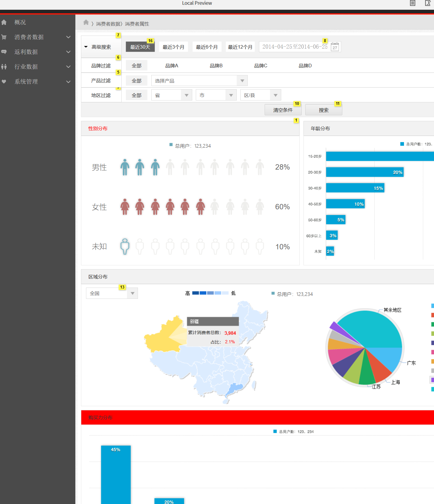The height and width of the screenshot is (504, 434).
Task: Click the 性别分布 panel header
Action: [190, 128]
